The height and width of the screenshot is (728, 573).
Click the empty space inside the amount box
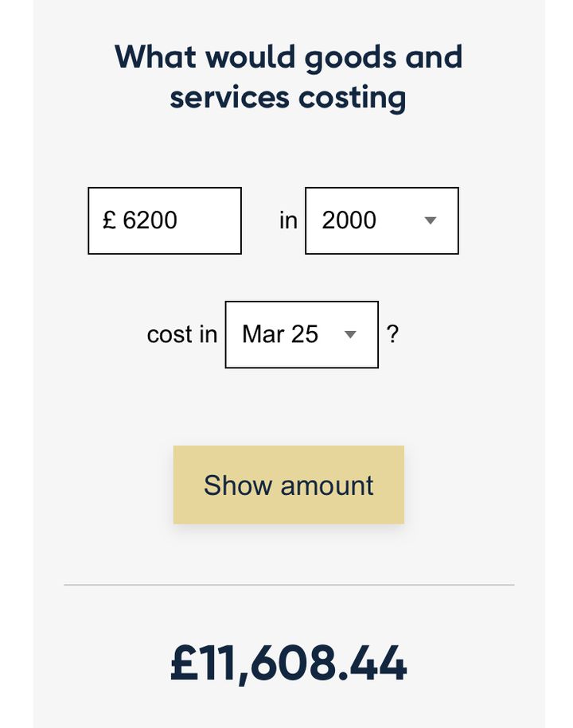(209, 221)
